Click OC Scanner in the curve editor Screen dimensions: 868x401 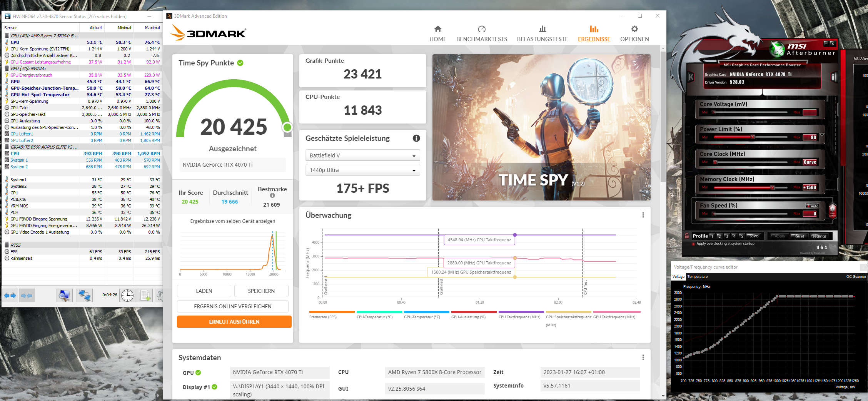856,277
